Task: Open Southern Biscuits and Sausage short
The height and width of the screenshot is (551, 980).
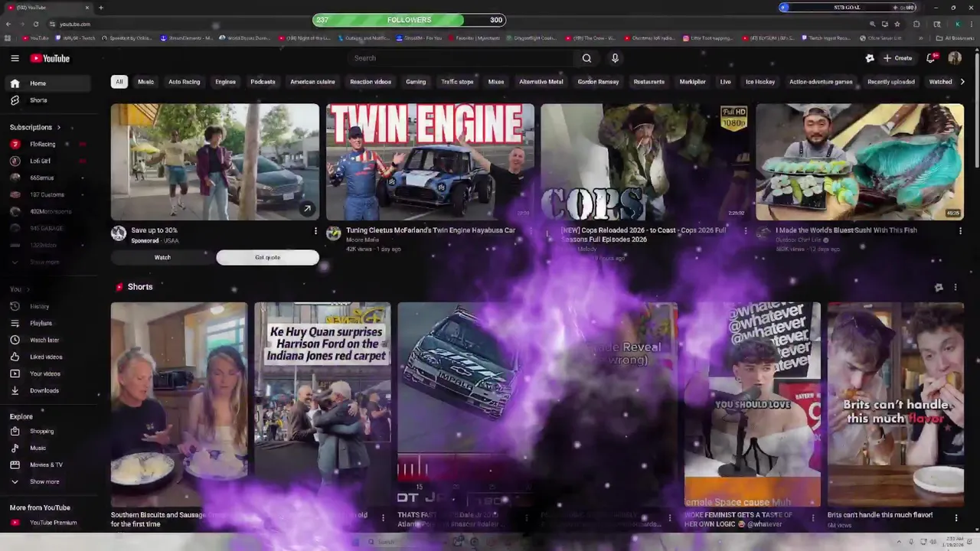Action: (x=179, y=404)
